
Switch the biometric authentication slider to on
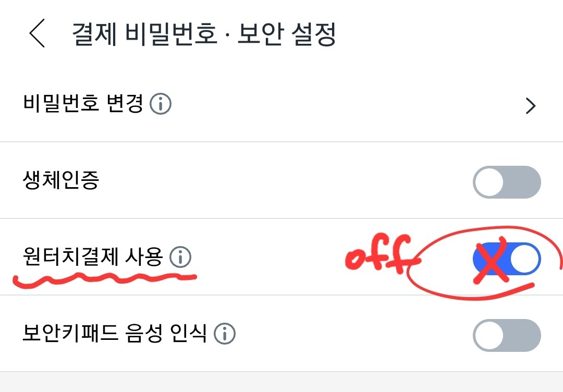click(507, 181)
